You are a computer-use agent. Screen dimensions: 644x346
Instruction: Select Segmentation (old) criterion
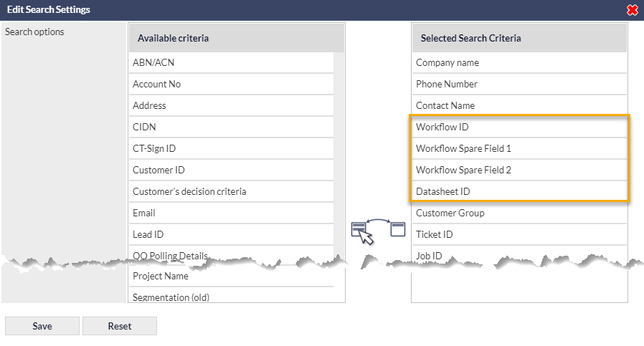point(231,296)
